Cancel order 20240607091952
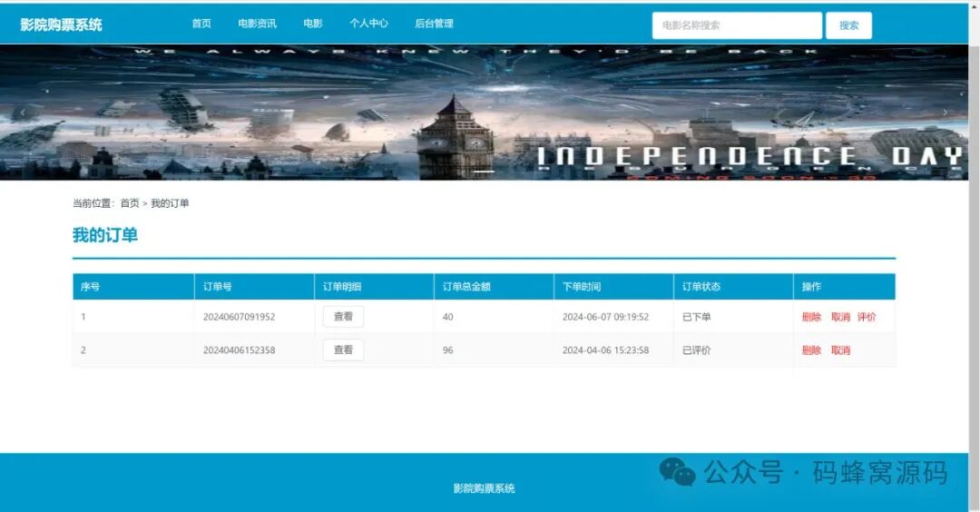Image resolution: width=980 pixels, height=512 pixels. 840,317
